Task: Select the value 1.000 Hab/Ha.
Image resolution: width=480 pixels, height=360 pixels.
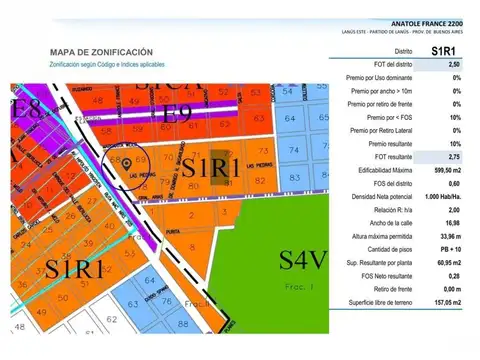Action: [443, 197]
